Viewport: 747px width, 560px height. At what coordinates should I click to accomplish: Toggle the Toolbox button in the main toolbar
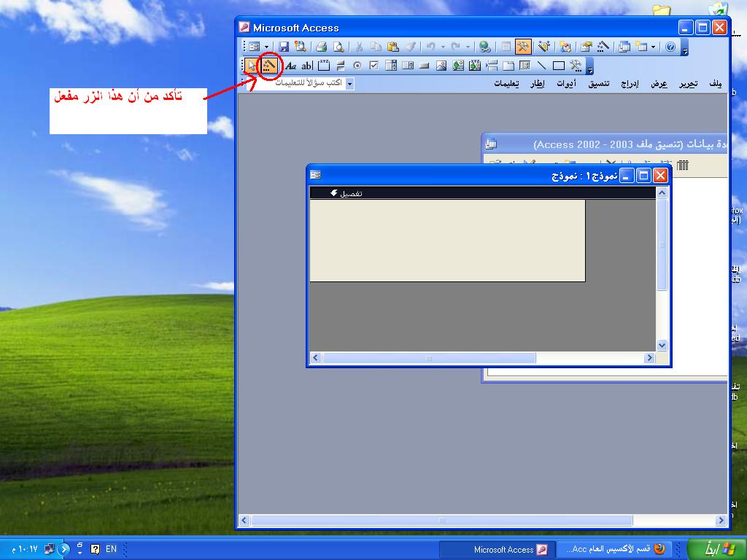(x=523, y=47)
